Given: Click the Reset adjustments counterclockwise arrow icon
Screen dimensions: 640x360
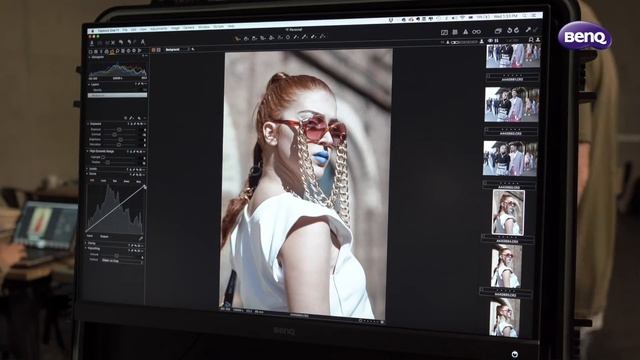Looking at the screenshot, I should click(x=509, y=31).
